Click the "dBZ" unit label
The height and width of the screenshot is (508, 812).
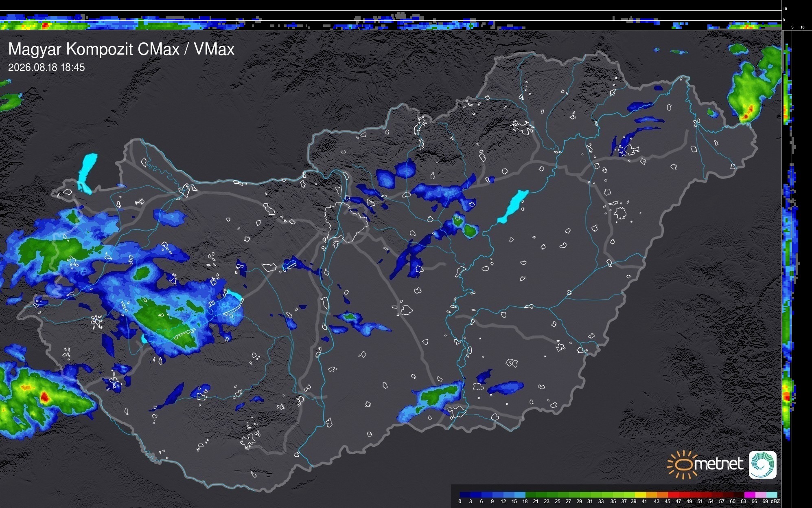click(775, 501)
